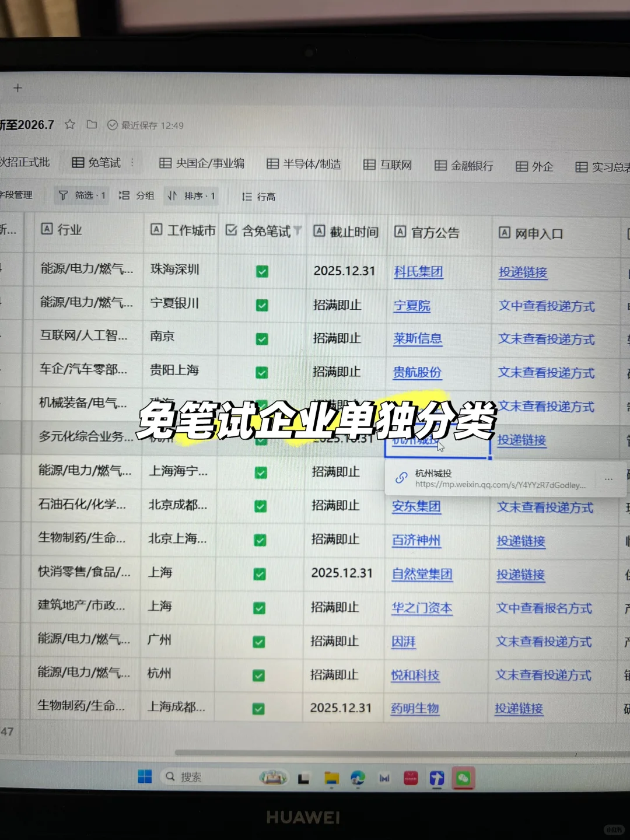This screenshot has width=630, height=840.
Task: Open the 安东集团 announcement link
Action: click(x=416, y=506)
